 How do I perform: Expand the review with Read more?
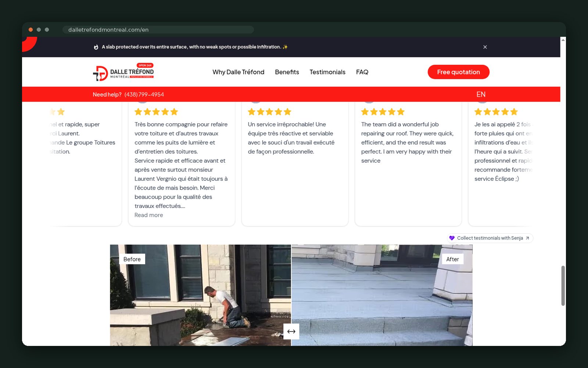(x=148, y=215)
